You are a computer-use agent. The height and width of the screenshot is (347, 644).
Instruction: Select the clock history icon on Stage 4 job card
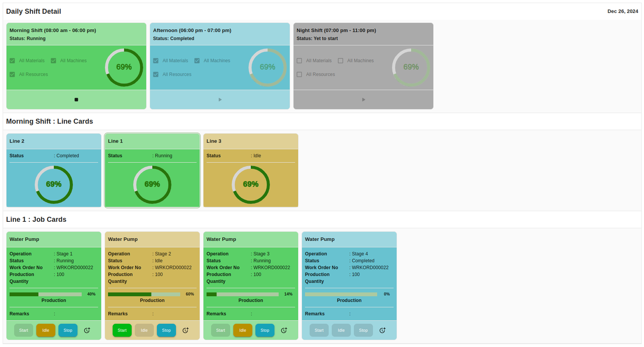[x=382, y=330]
